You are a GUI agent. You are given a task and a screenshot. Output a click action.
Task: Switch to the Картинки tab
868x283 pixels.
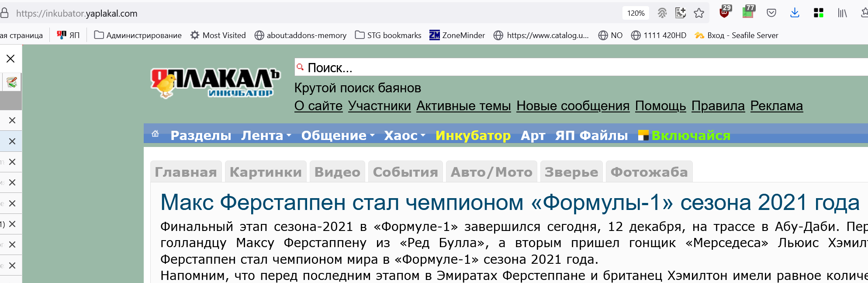tap(266, 172)
